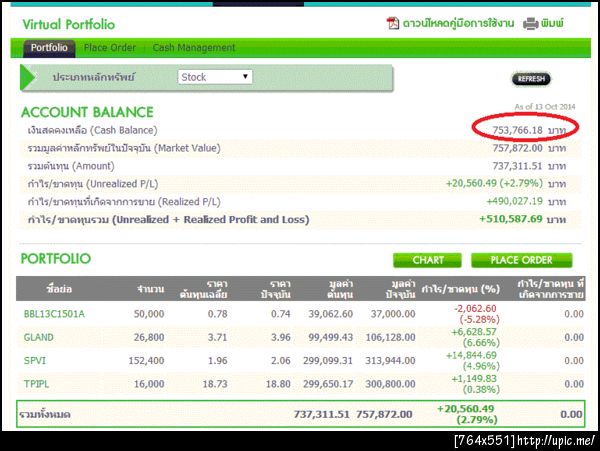Click the PORTFOLIO section heading

[x=56, y=259]
